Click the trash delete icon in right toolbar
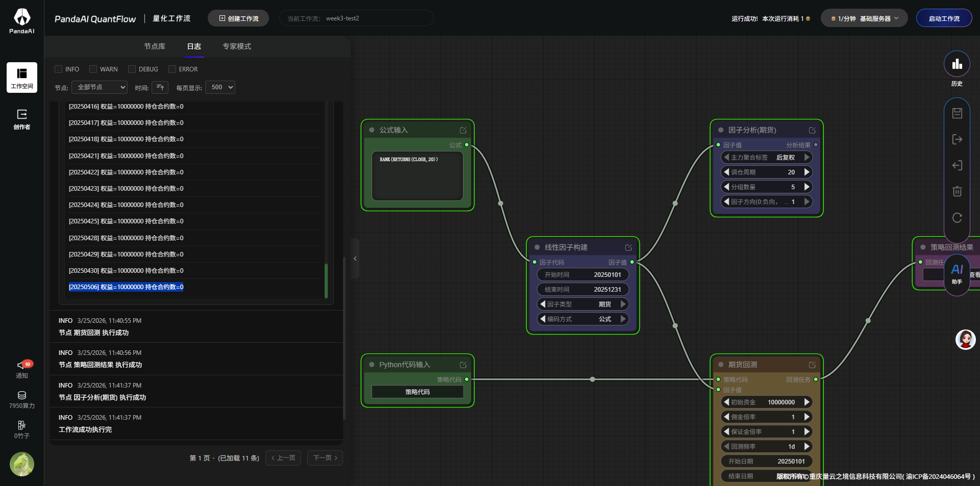Screen dimensions: 980x486 click(x=957, y=191)
